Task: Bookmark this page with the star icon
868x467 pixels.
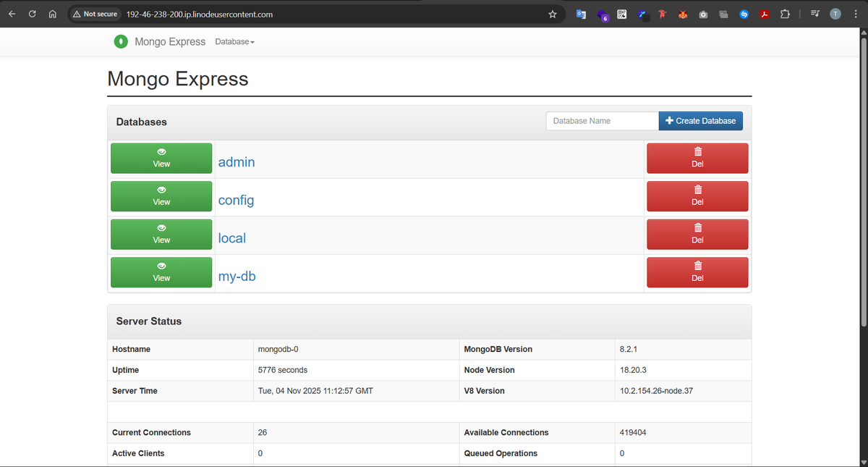Action: 553,14
